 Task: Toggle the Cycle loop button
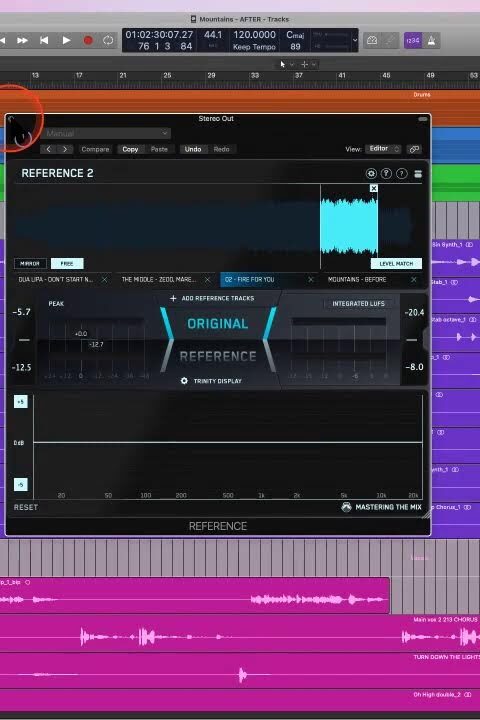click(x=108, y=40)
